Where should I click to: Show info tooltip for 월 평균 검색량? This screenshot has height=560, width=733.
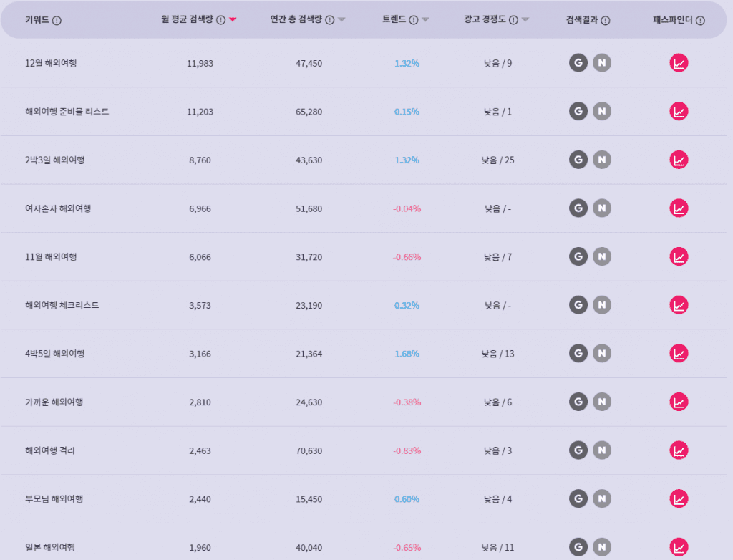[x=220, y=19]
